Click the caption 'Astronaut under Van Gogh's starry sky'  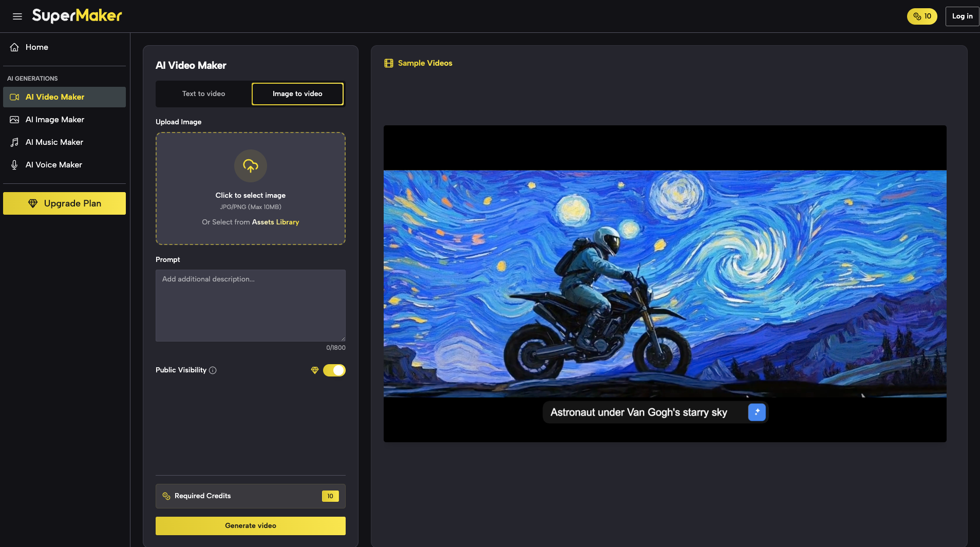click(639, 412)
